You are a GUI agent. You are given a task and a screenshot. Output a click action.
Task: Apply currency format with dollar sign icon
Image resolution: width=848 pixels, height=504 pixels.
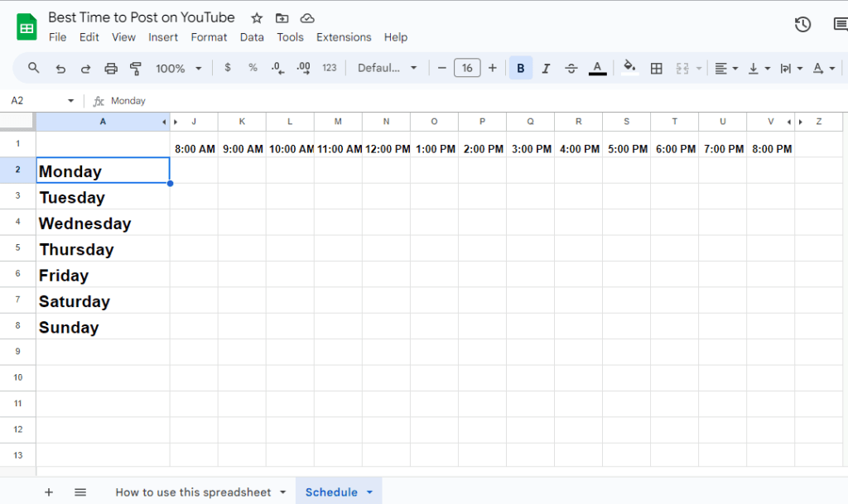[228, 69]
